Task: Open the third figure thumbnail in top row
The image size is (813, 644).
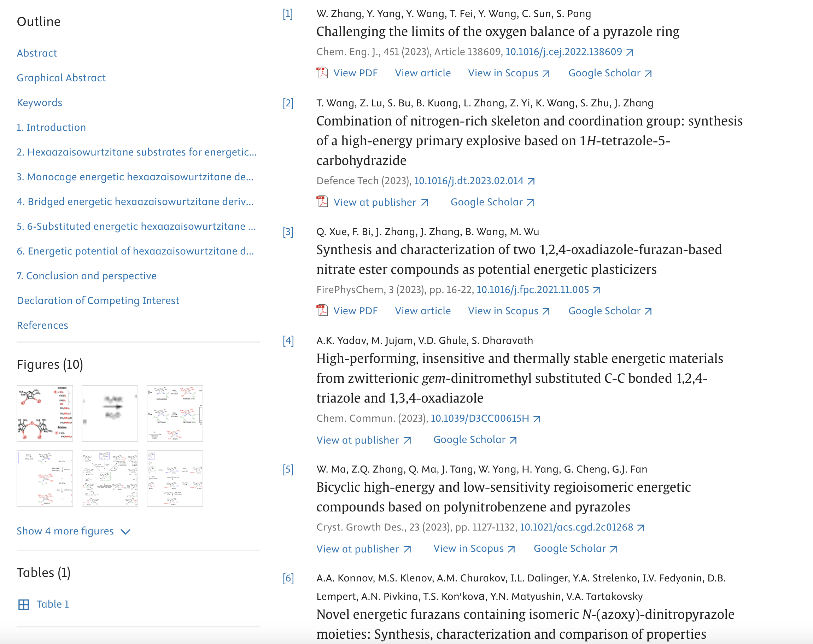Action: (x=175, y=413)
